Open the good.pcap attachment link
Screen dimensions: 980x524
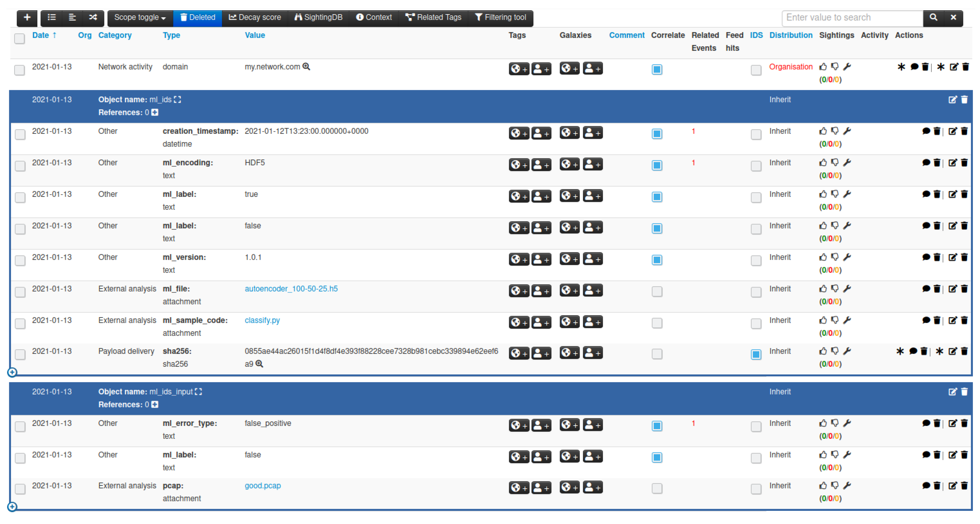pos(263,486)
